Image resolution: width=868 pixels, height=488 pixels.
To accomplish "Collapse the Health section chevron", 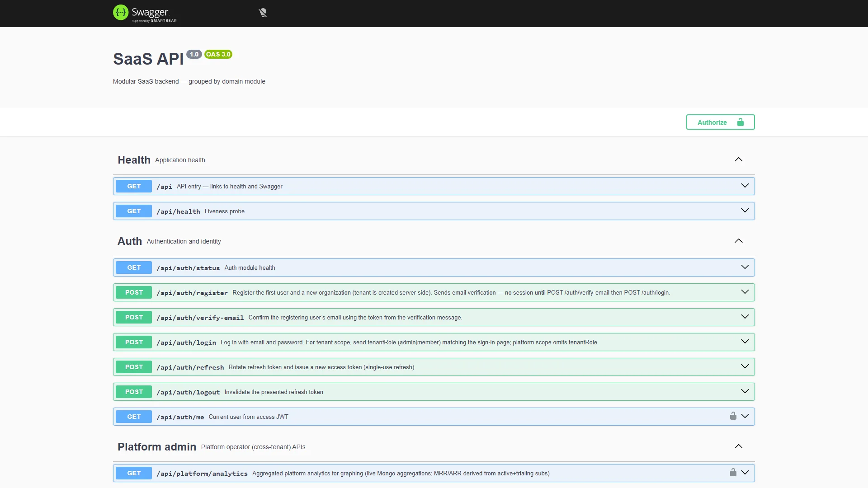I will click(738, 160).
